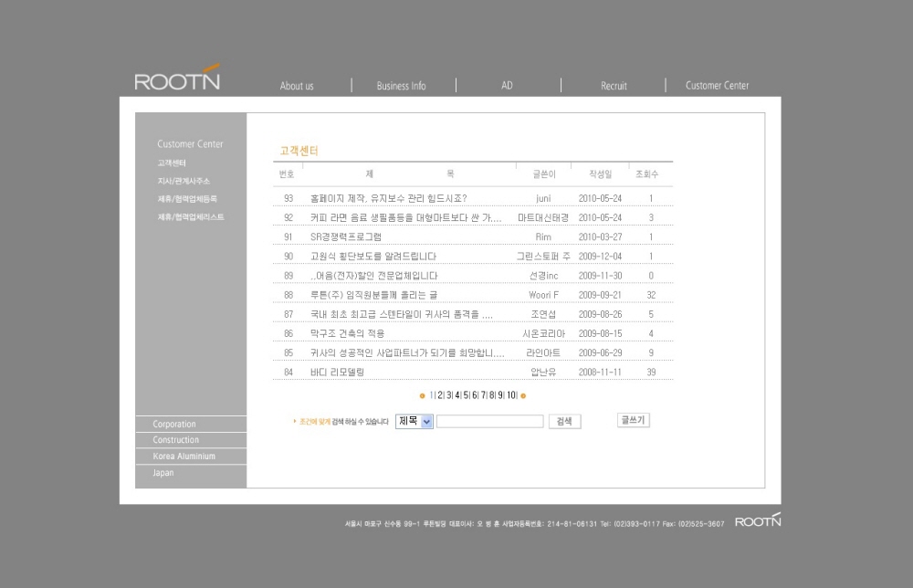Open the Corporation sidebar link
This screenshot has width=913, height=588.
click(174, 424)
